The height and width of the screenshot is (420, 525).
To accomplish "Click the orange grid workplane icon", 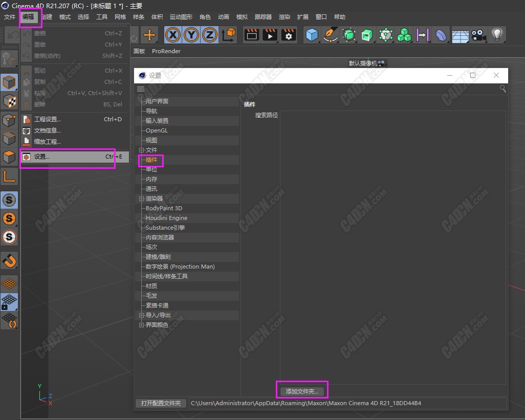I will (9, 283).
